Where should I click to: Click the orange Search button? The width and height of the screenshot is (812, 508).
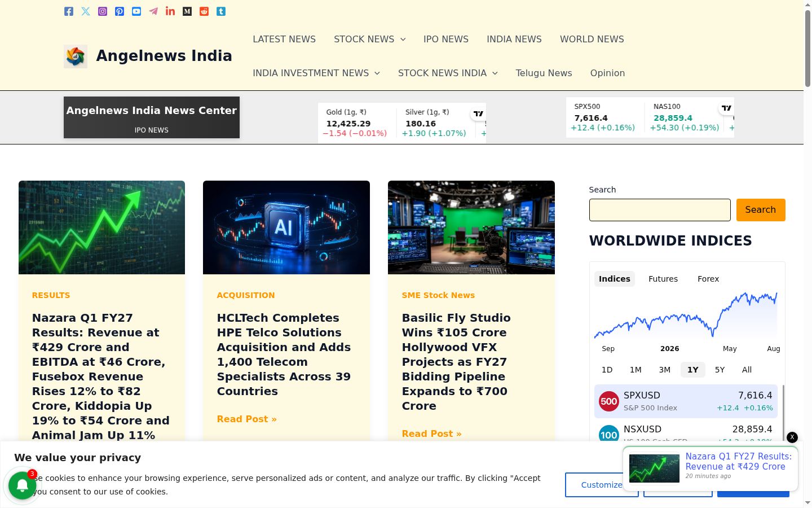point(761,210)
